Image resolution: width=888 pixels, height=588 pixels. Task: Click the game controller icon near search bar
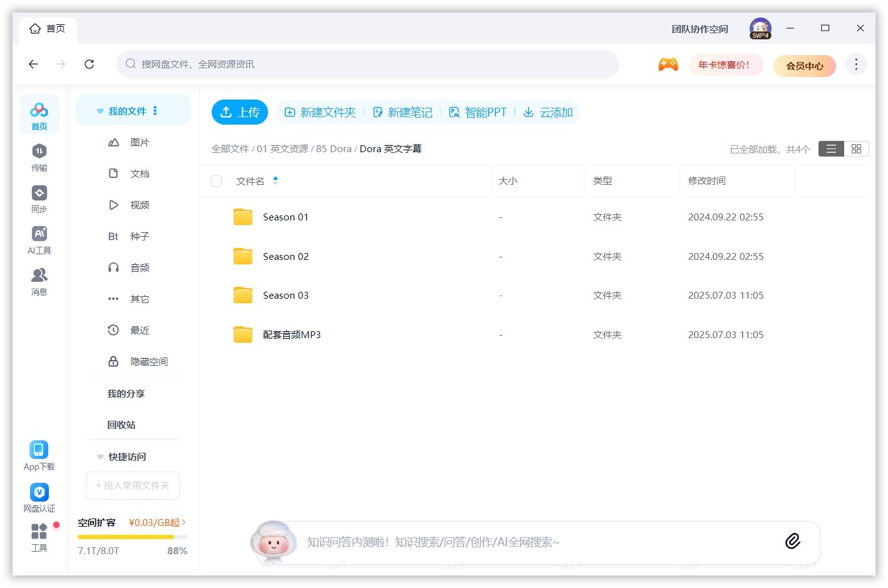click(668, 63)
